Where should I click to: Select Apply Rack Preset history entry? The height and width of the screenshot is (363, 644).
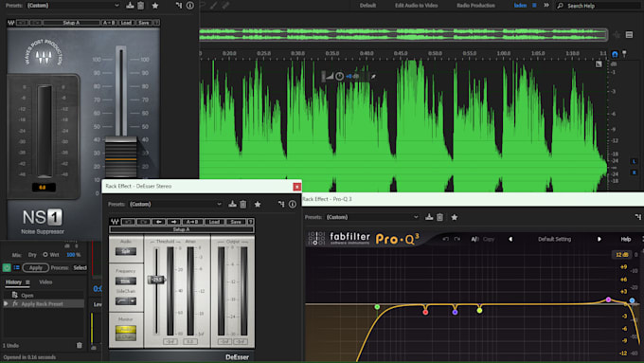click(44, 304)
